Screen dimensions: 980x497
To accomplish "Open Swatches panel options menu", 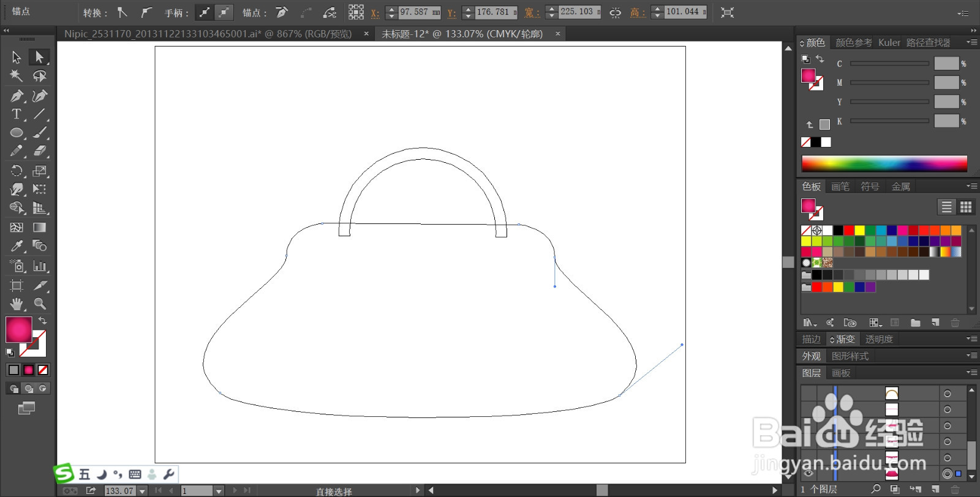I will pyautogui.click(x=971, y=186).
